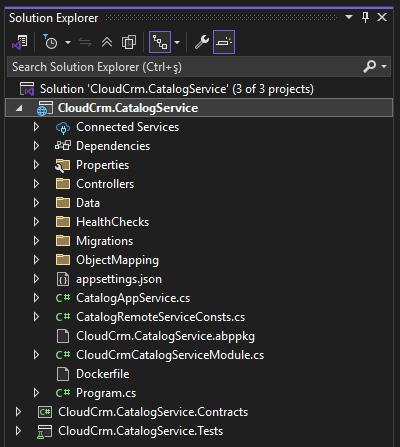Select appsettings.json file
Viewport: 400px width, 447px height.
click(119, 279)
